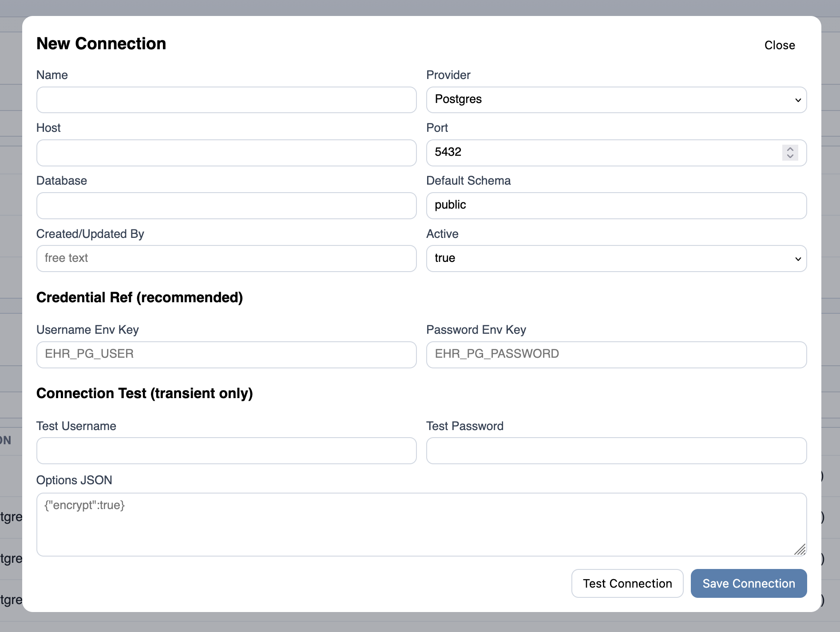
Task: Click the Test Password field
Action: tap(616, 450)
